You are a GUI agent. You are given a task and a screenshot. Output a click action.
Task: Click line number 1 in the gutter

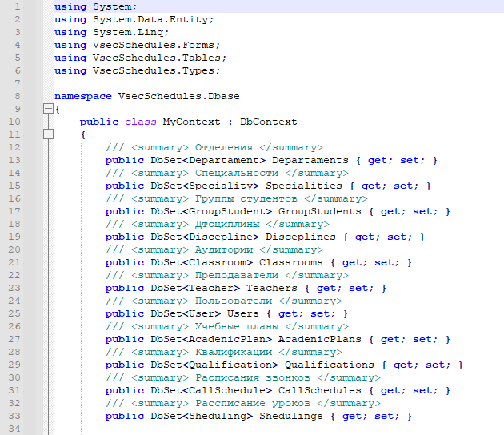point(16,6)
